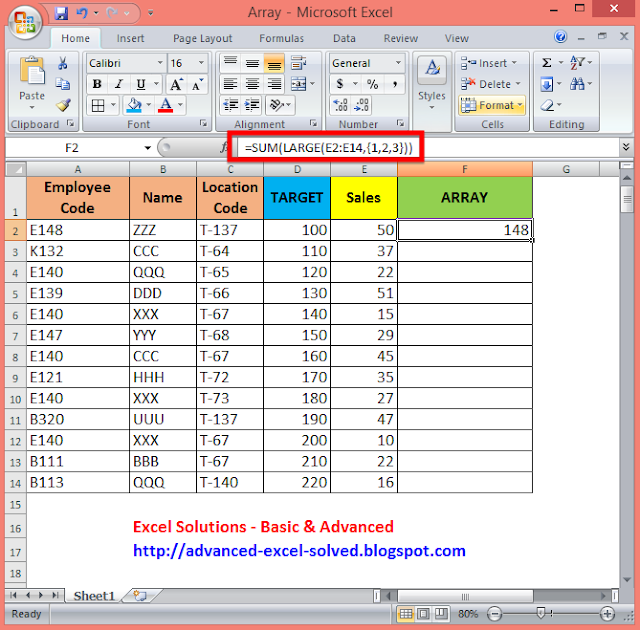The height and width of the screenshot is (630, 640).
Task: Open the Insert tab
Action: (x=130, y=38)
